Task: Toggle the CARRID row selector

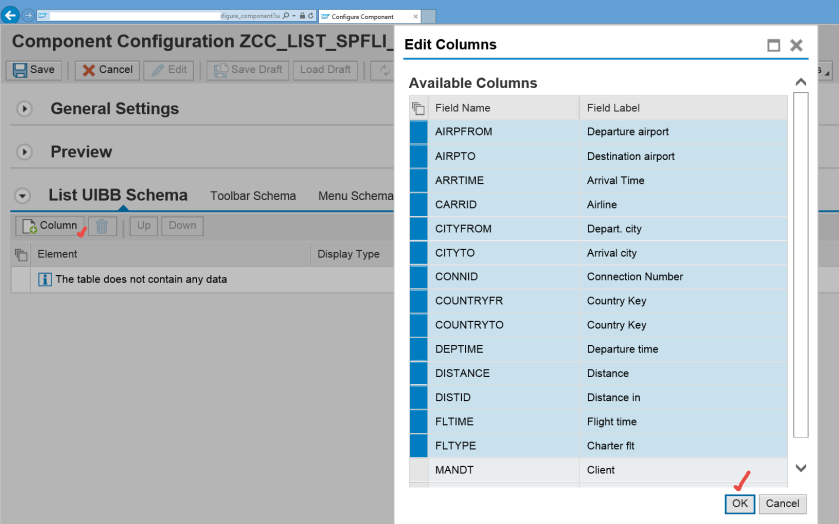Action: coord(418,205)
